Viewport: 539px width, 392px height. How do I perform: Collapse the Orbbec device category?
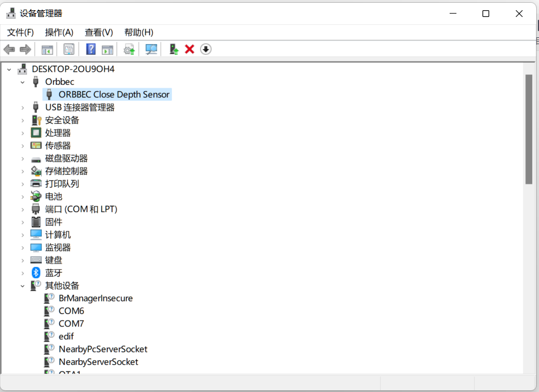pos(21,81)
